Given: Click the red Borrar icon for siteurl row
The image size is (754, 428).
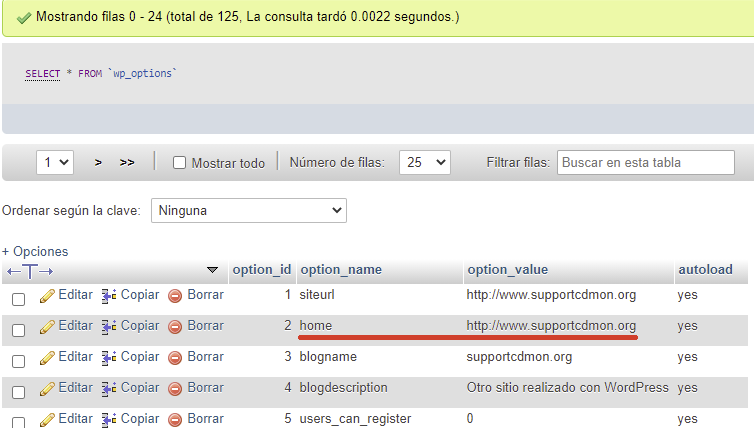Looking at the screenshot, I should coord(175,296).
